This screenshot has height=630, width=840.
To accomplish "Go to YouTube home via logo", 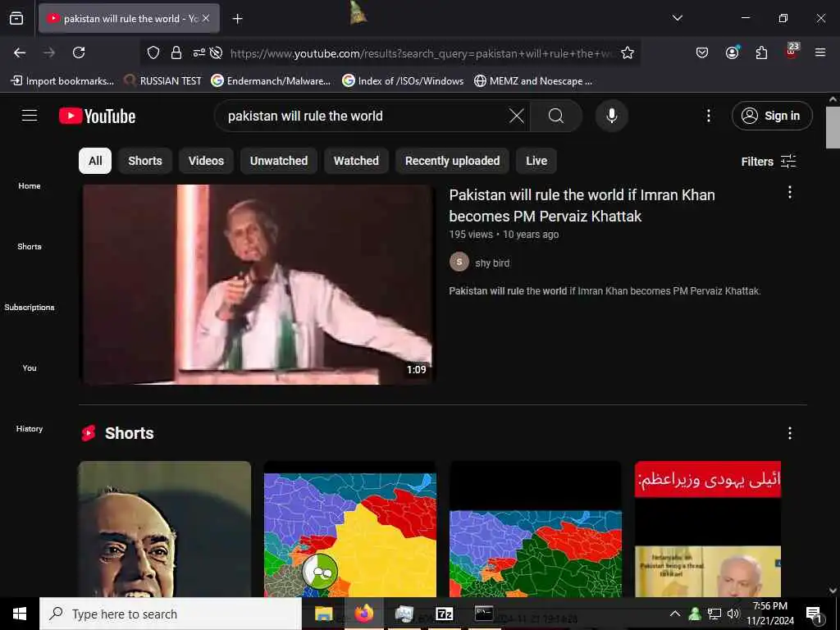I will point(97,116).
